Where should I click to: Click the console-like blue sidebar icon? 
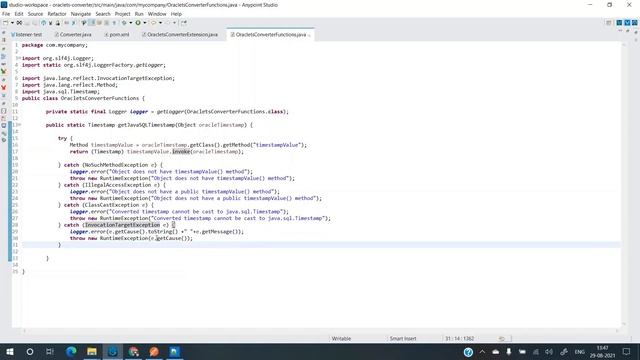click(x=4, y=125)
